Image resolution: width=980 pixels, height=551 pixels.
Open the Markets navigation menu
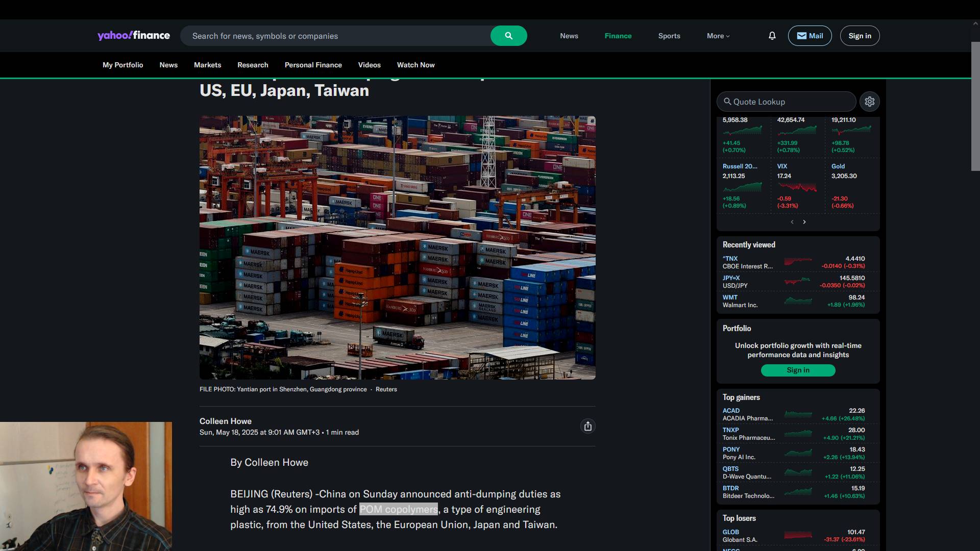[207, 65]
